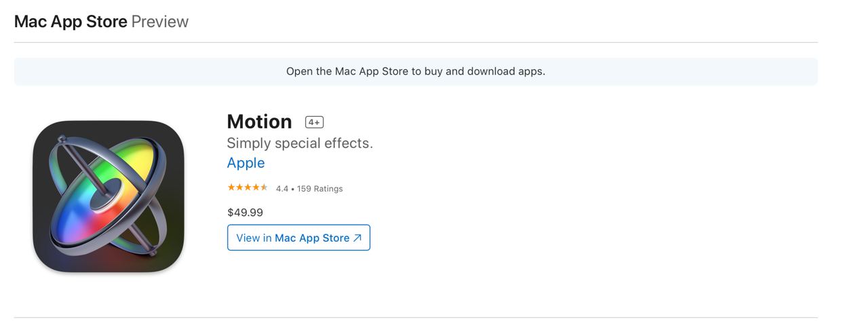The height and width of the screenshot is (328, 868).
Task: Click the Open the Mac App Store banner
Action: tap(416, 71)
